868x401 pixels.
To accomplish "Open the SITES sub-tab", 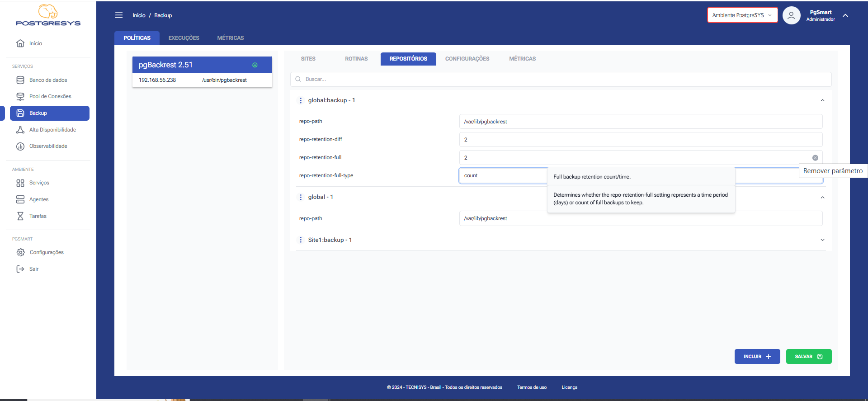I will pyautogui.click(x=308, y=59).
